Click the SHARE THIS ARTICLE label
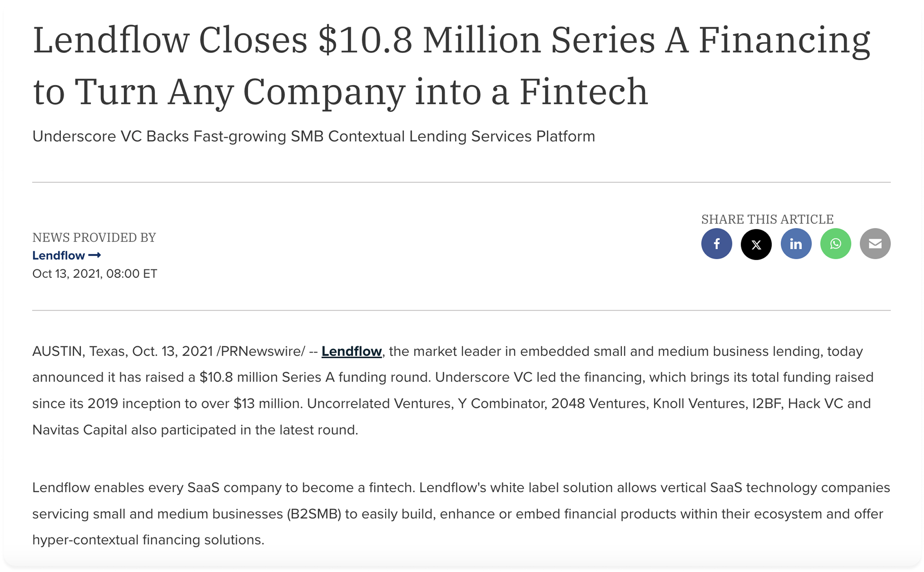 tap(767, 219)
